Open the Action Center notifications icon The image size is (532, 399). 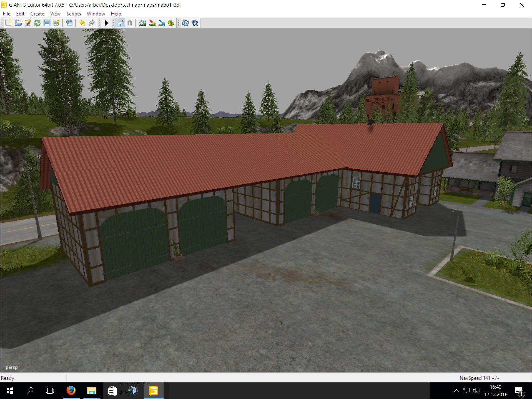tap(519, 391)
